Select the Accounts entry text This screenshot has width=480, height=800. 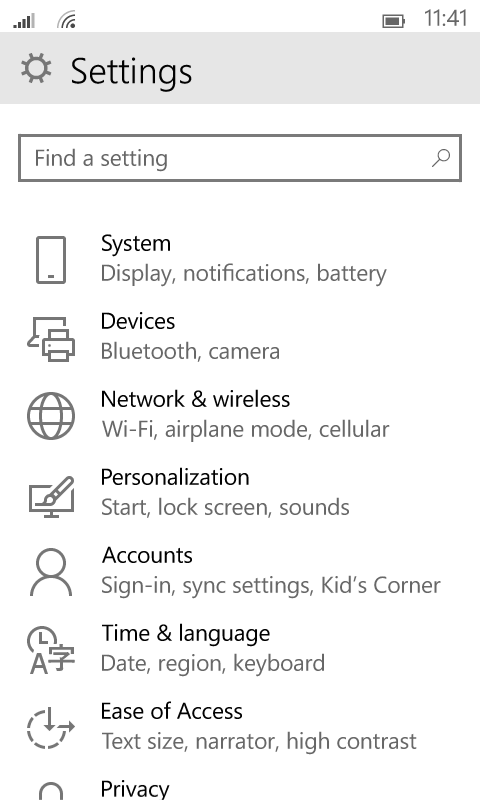(x=147, y=556)
